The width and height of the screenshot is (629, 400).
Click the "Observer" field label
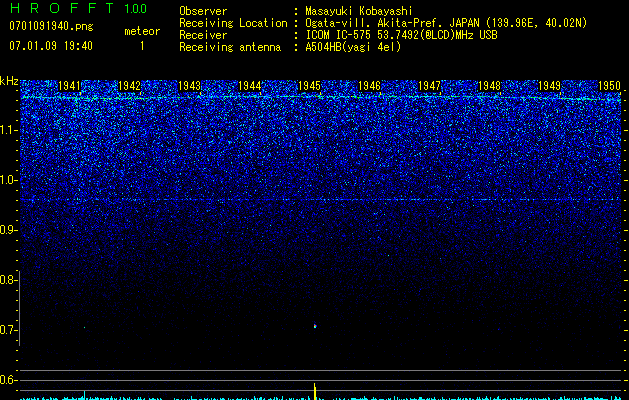coord(203,11)
